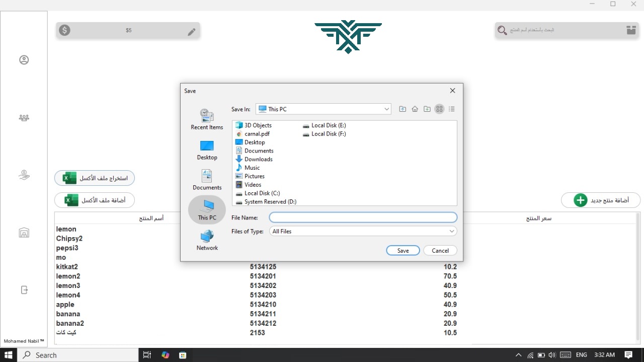
Task: Switch to list view in Save dialog
Action: click(439, 109)
